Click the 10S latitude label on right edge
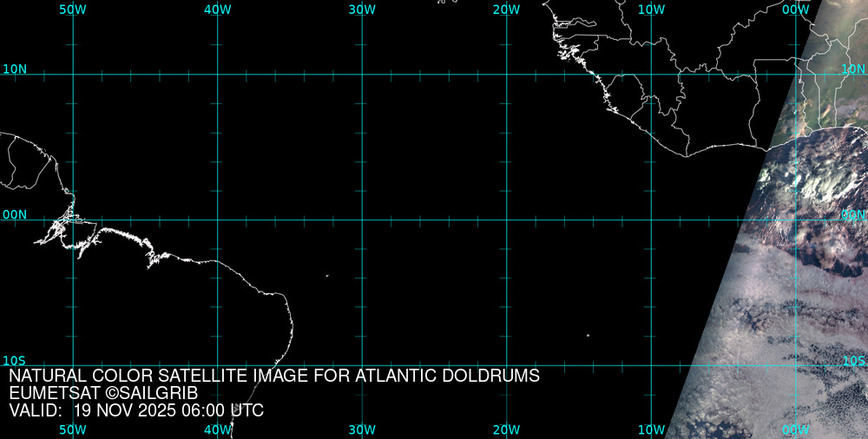The width and height of the screenshot is (868, 439). pyautogui.click(x=854, y=360)
